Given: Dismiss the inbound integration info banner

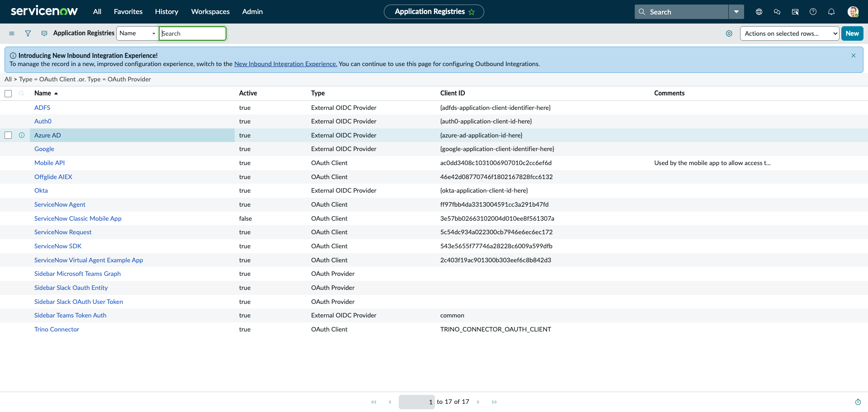Looking at the screenshot, I should pyautogui.click(x=854, y=56).
